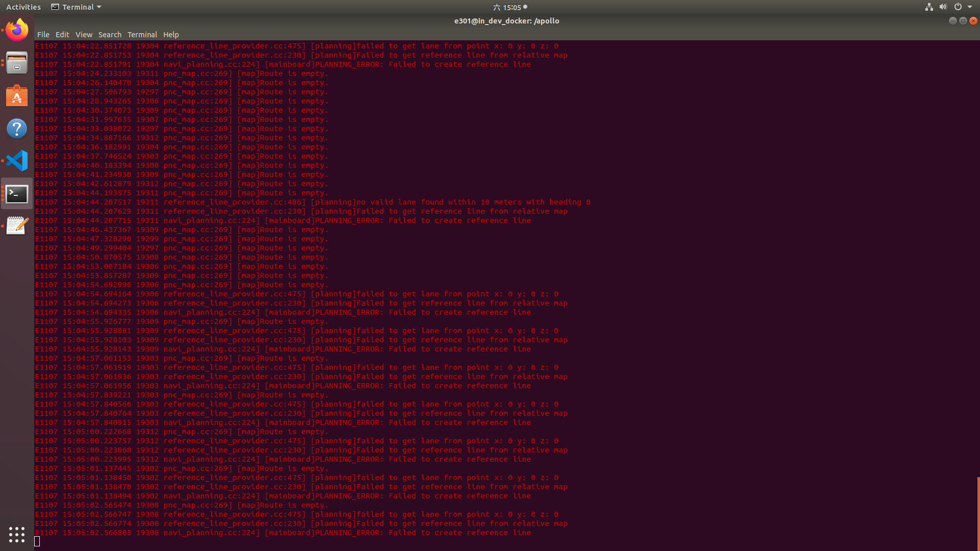Open the File menu
Viewport: 980px width, 551px height.
[x=43, y=35]
